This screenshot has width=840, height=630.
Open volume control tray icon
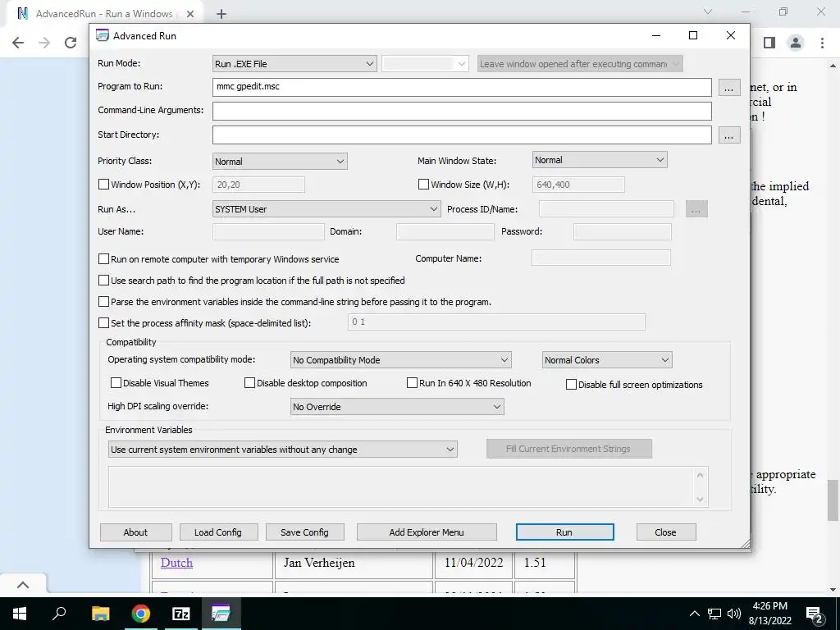click(x=734, y=614)
